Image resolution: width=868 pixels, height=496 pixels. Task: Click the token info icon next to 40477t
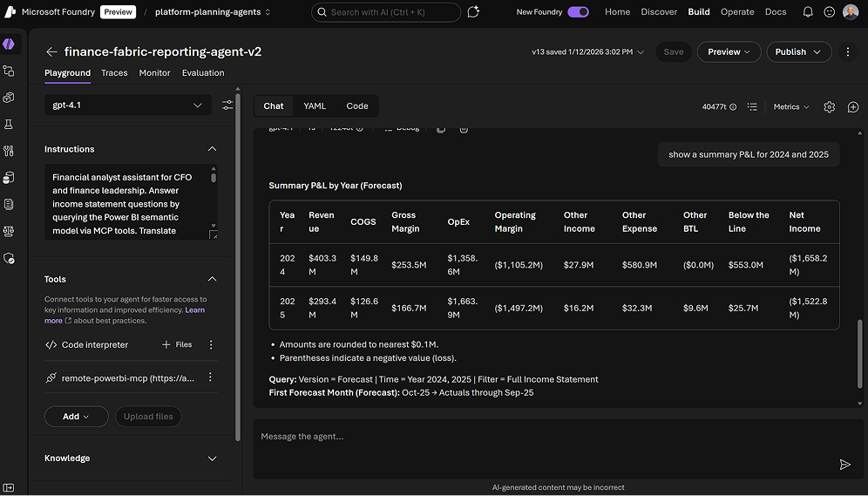click(733, 107)
